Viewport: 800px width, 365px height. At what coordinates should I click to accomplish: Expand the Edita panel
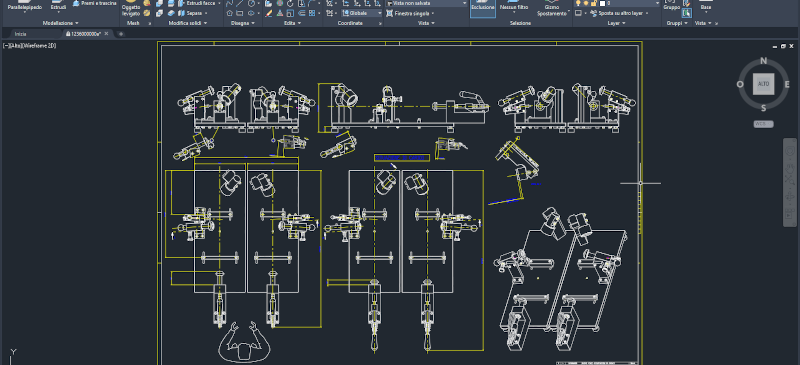pos(292,23)
